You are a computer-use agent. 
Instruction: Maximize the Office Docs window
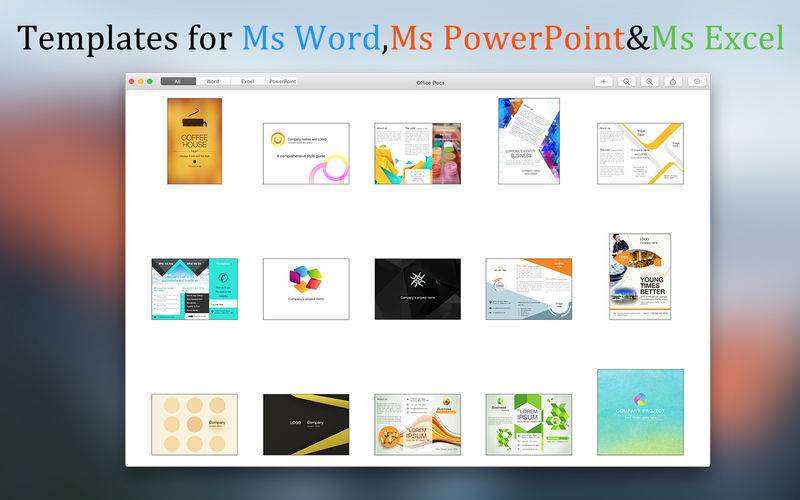pyautogui.click(x=150, y=82)
